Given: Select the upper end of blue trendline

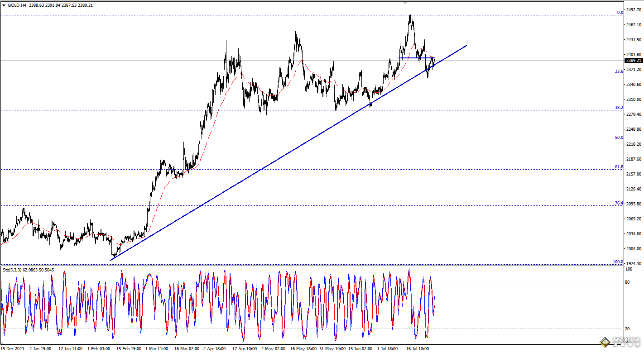Looking at the screenshot, I should point(466,46).
